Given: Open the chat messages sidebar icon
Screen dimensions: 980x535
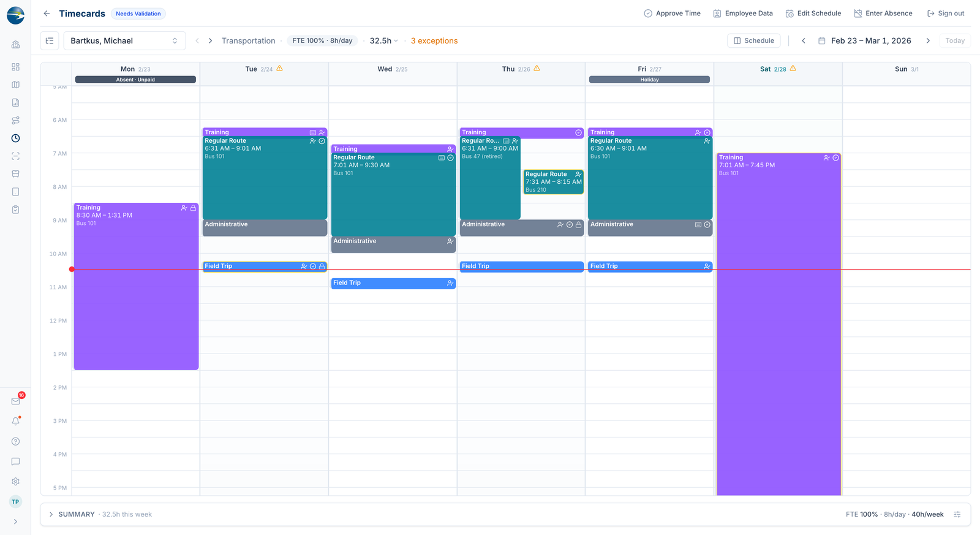Looking at the screenshot, I should coord(15,461).
